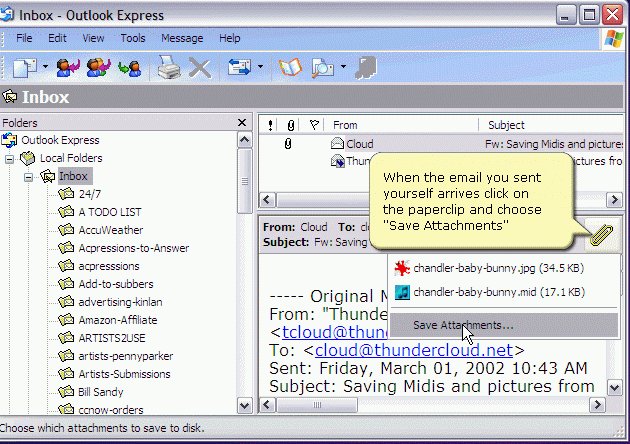Click the Cloud message envelope icon

[x=337, y=143]
